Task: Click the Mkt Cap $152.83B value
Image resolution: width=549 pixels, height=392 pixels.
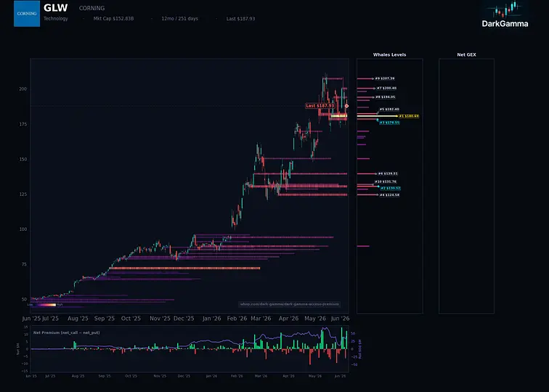Action: (113, 19)
